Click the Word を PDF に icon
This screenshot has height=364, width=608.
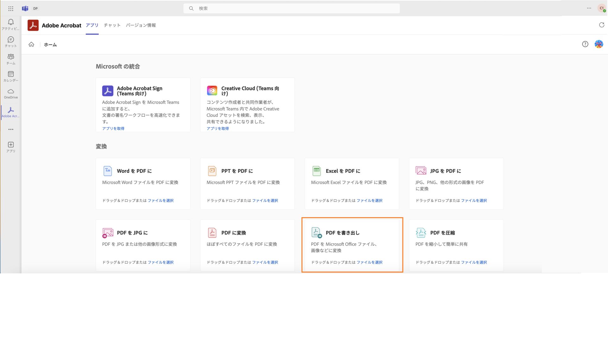tap(108, 171)
